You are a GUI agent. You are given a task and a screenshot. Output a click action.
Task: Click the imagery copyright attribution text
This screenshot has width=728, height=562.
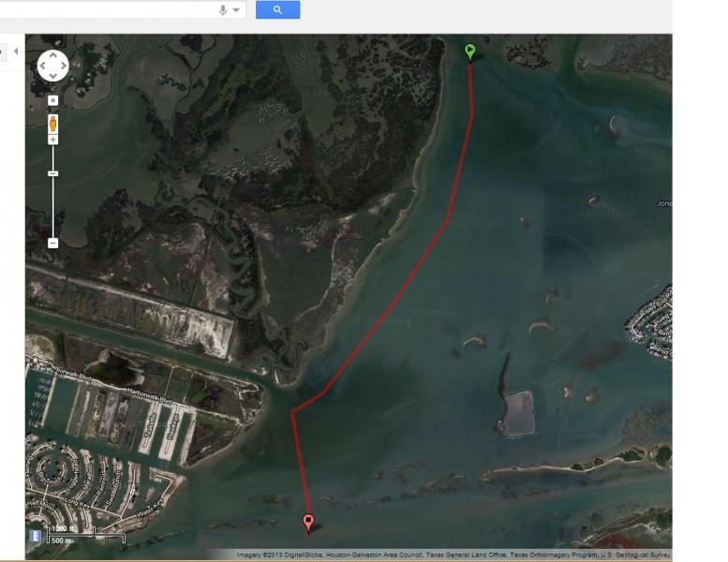(454, 555)
